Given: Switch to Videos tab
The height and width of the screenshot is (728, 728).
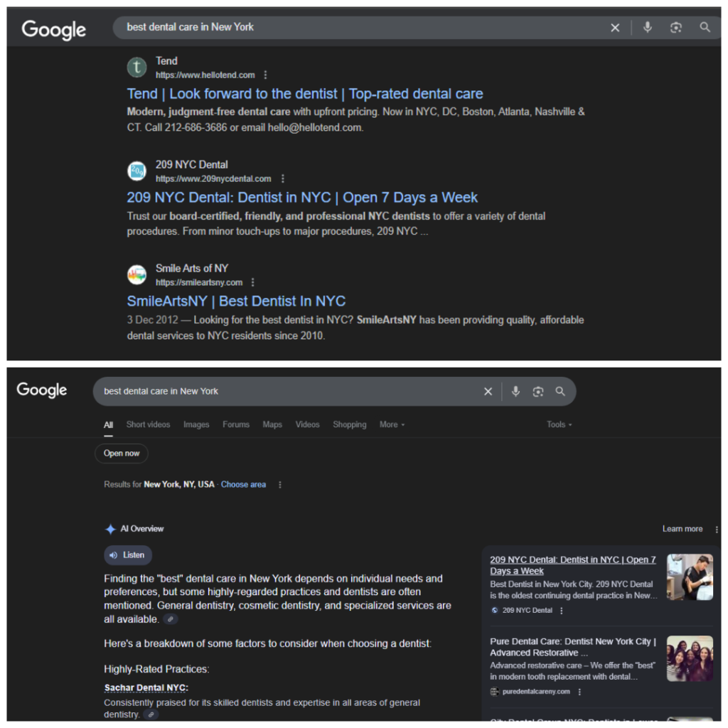Looking at the screenshot, I should pos(307,424).
